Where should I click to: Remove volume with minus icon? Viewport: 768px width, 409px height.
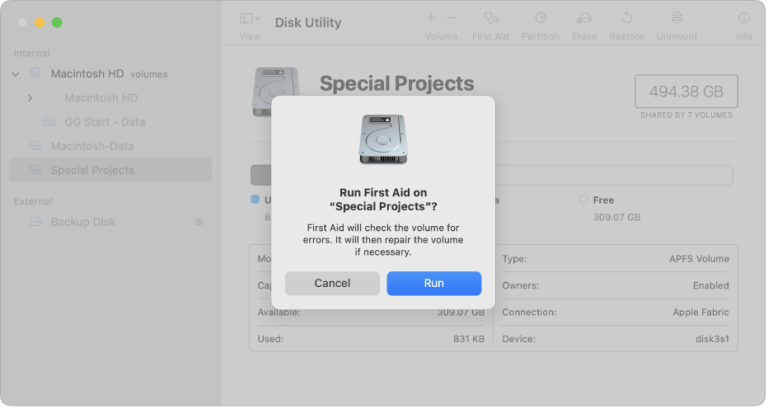pyautogui.click(x=452, y=18)
